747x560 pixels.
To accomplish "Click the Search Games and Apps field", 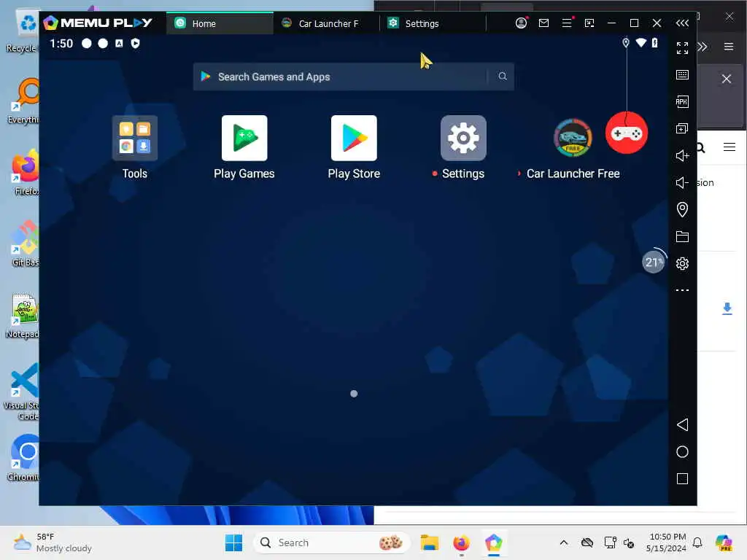I will click(x=354, y=77).
